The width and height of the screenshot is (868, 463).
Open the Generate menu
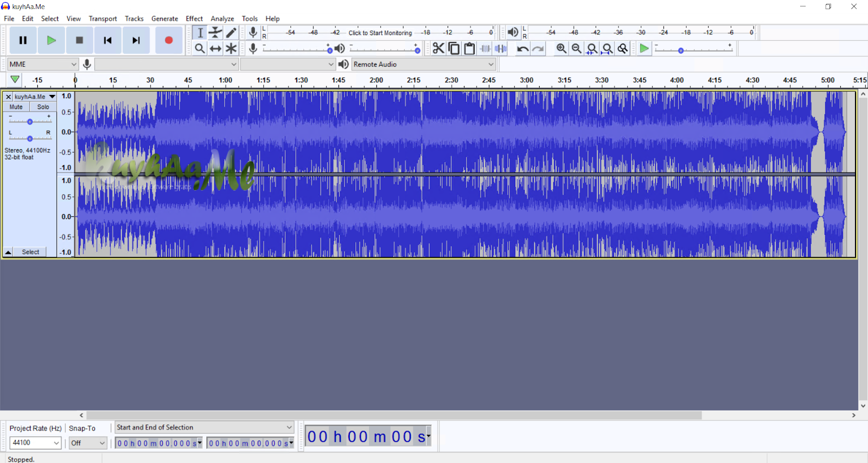click(x=164, y=18)
